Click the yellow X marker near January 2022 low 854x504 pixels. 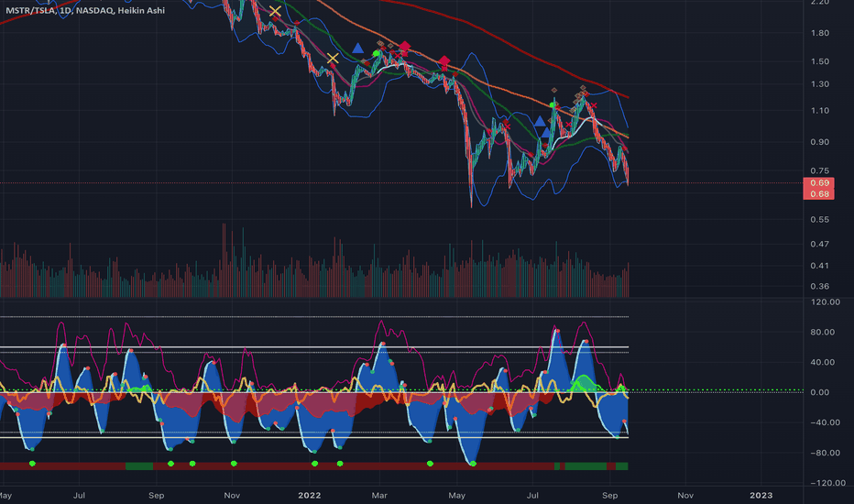[333, 59]
